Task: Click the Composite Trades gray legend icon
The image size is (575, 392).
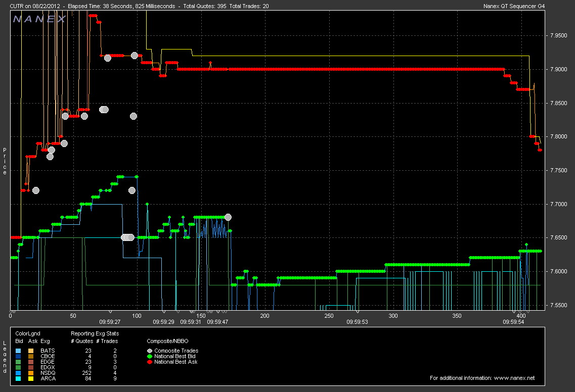Action: pyautogui.click(x=150, y=351)
